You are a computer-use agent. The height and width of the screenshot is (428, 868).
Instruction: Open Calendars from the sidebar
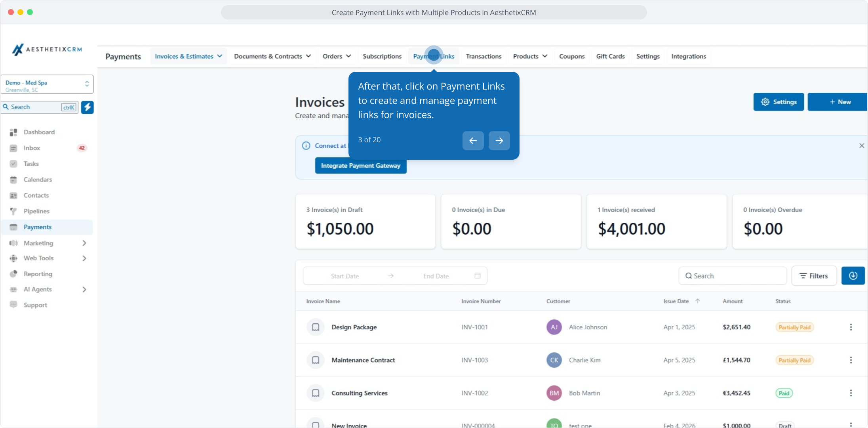point(38,180)
